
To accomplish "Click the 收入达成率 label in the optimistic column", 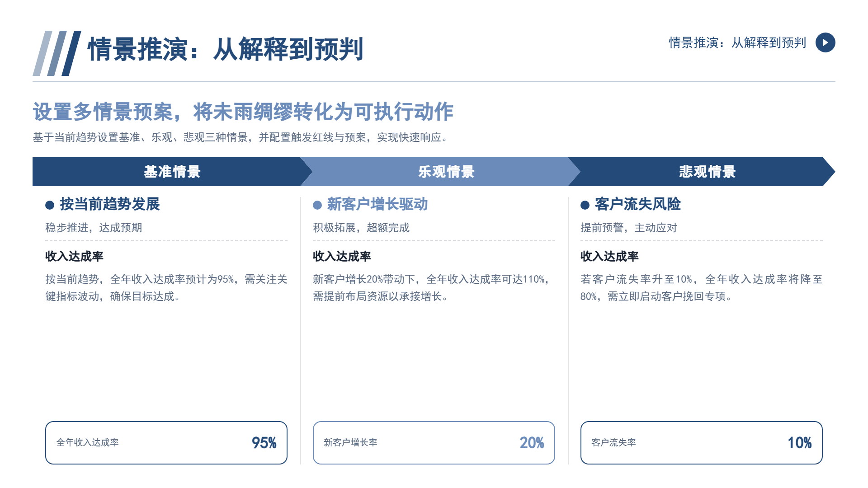I will [x=342, y=256].
